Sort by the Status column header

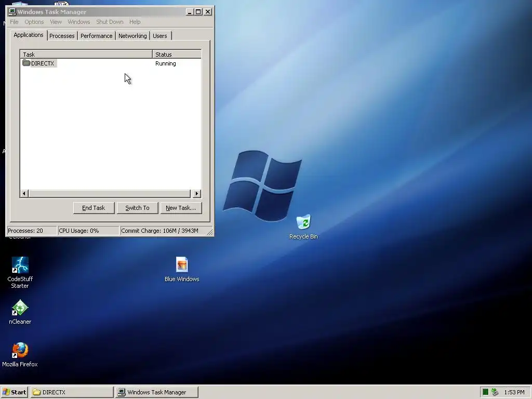[x=177, y=54]
